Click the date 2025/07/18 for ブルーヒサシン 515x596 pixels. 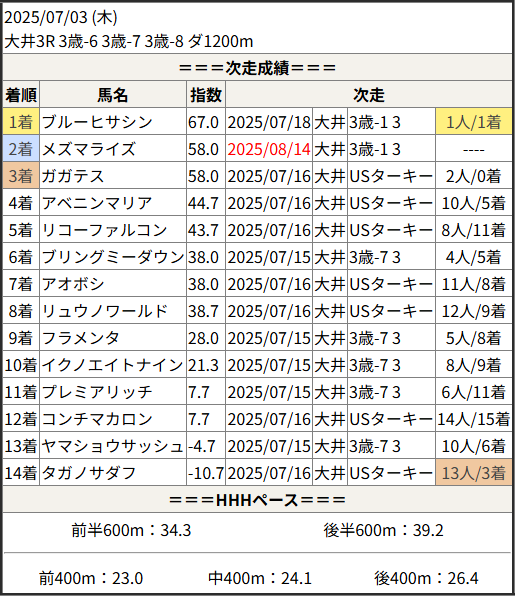[x=269, y=122]
